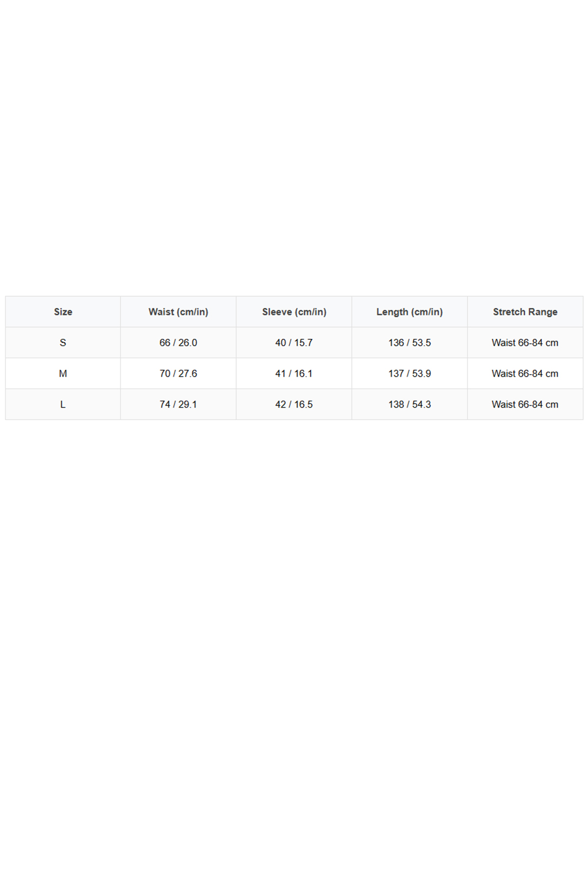Select the Waist (cm/in) header
This screenshot has width=588, height=882.
(x=178, y=312)
